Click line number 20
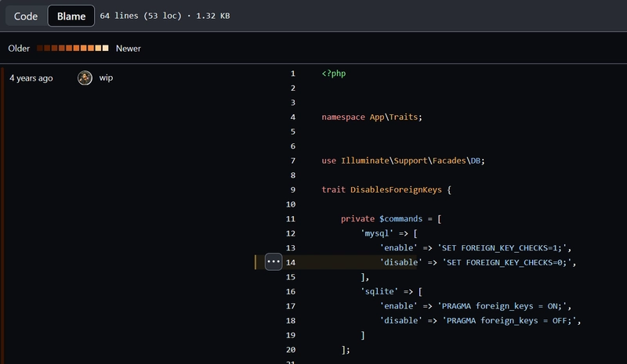This screenshot has height=364, width=627. pos(291,349)
